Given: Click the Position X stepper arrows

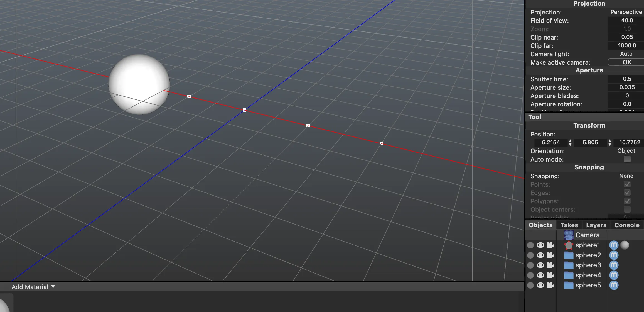Looking at the screenshot, I should 570,142.
